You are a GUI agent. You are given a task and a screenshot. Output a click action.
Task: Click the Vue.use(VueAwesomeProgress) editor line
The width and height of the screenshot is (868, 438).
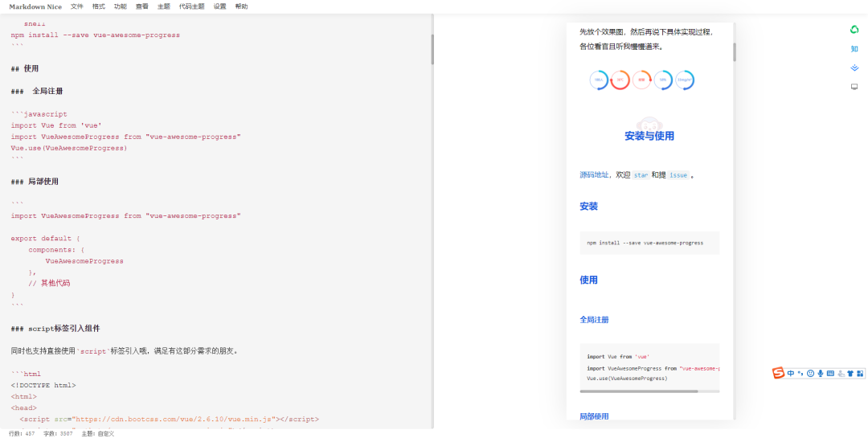68,149
